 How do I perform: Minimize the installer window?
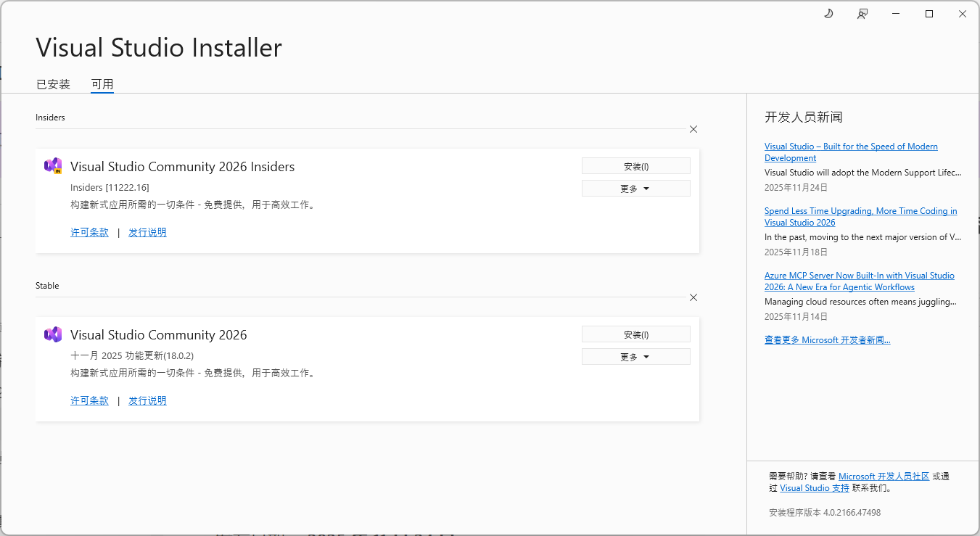coord(896,14)
